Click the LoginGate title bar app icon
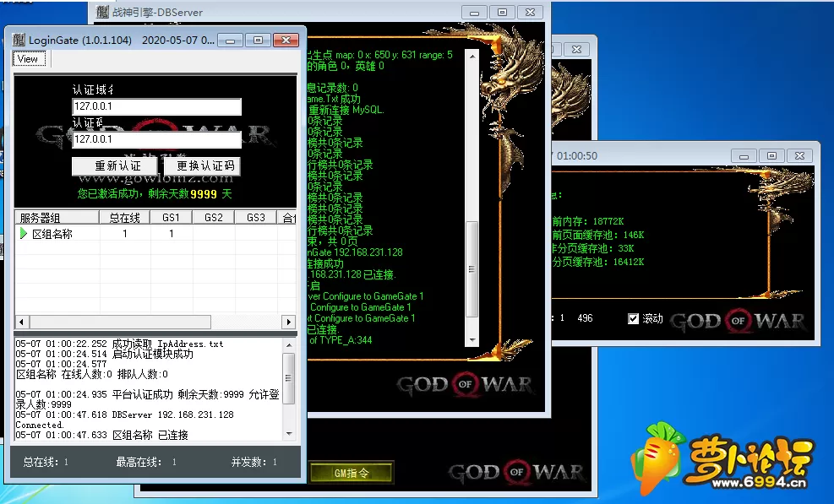 click(x=19, y=40)
